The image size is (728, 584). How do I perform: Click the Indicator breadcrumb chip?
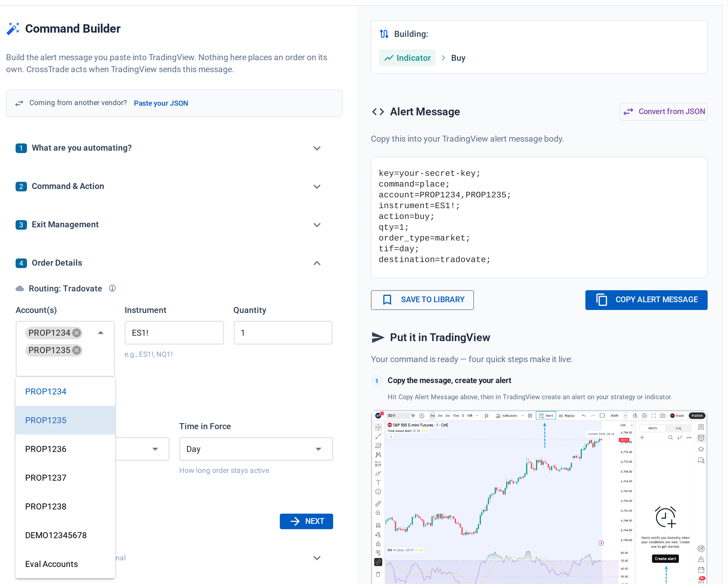coord(407,58)
